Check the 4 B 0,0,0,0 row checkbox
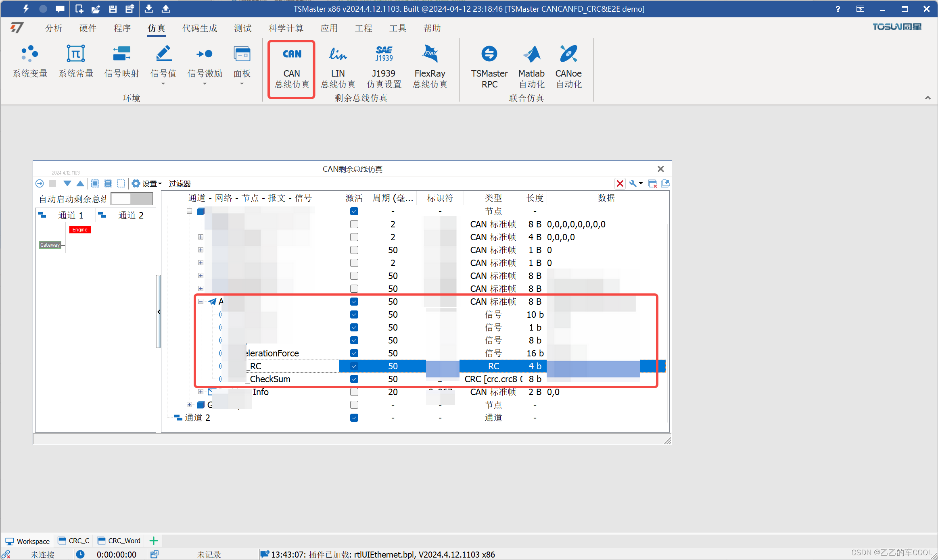938x560 pixels. 354,237
